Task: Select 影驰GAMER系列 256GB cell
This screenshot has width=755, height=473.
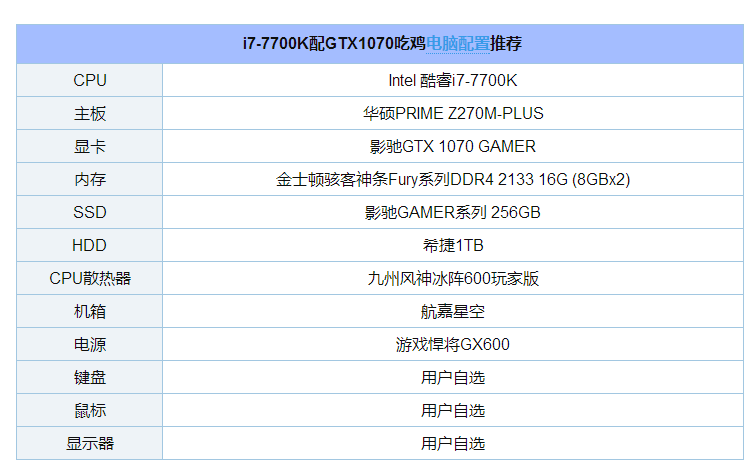Action: click(x=453, y=212)
